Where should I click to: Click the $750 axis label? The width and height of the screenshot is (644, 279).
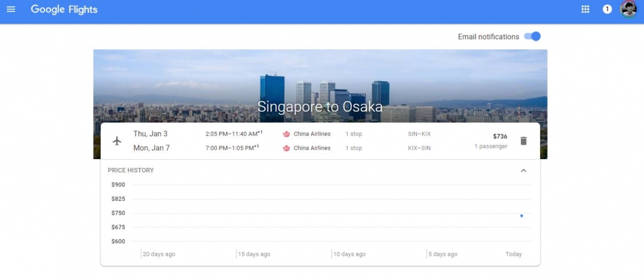click(x=118, y=213)
